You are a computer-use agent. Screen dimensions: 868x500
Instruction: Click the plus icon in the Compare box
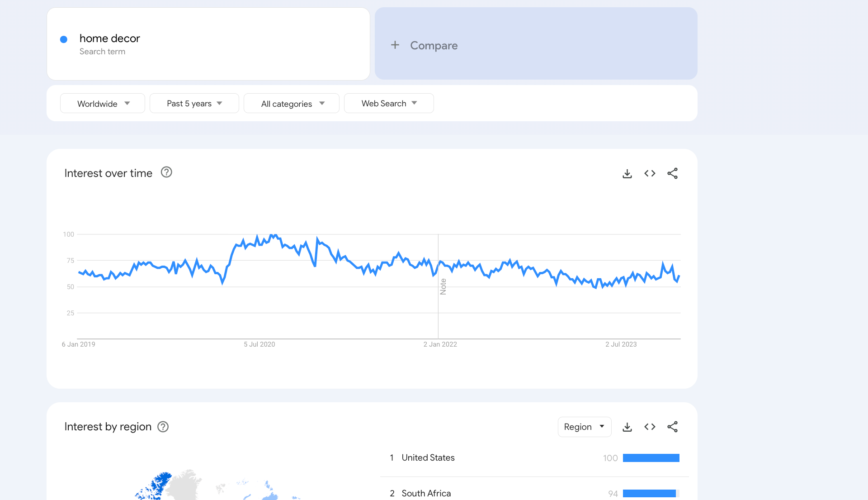[395, 45]
